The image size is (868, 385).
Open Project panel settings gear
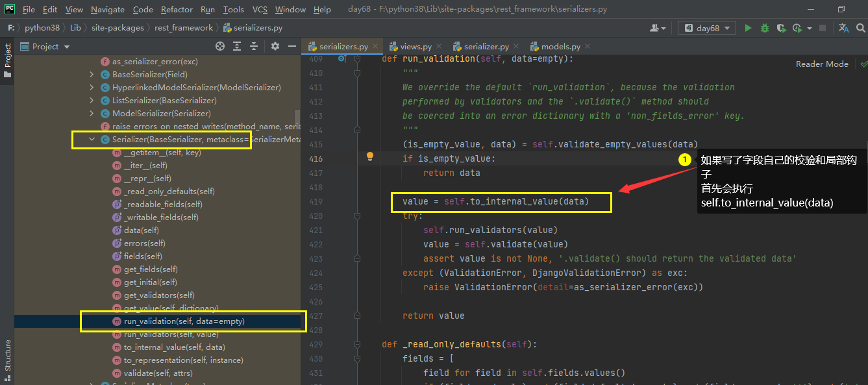pos(275,46)
